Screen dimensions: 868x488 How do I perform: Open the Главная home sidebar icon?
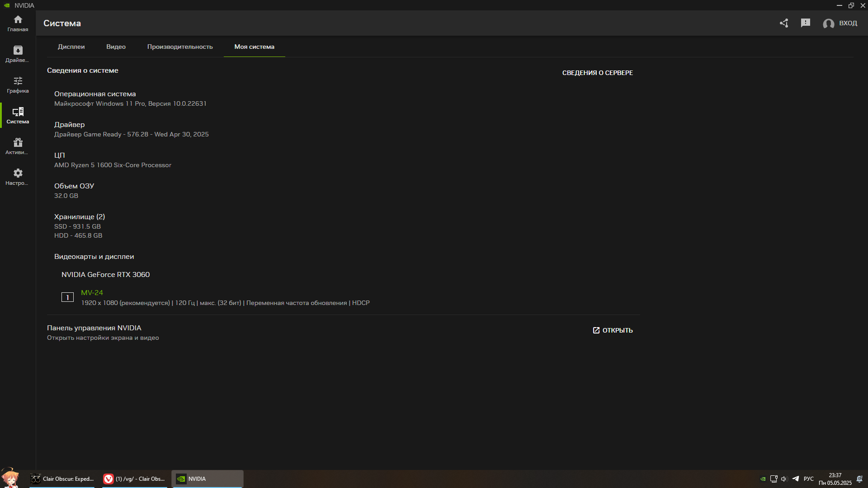point(18,23)
